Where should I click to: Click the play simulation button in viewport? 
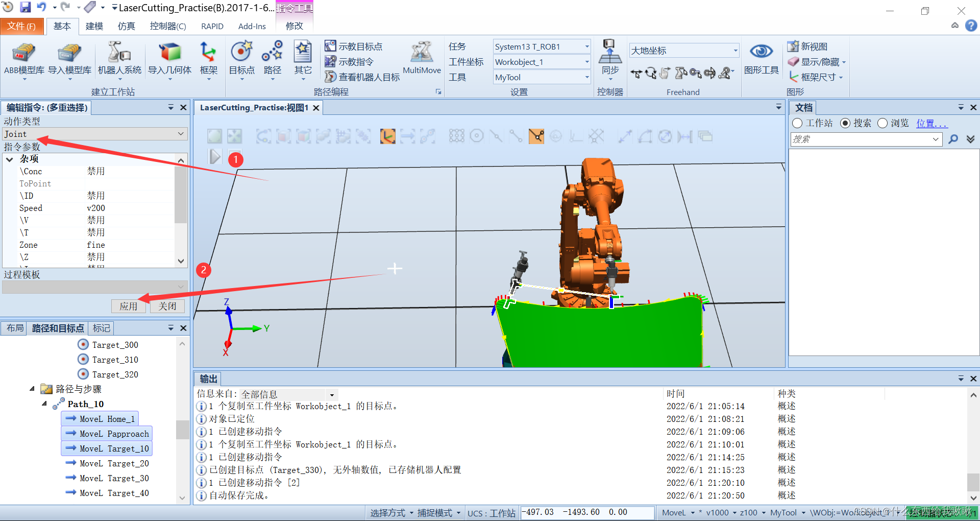tap(215, 156)
